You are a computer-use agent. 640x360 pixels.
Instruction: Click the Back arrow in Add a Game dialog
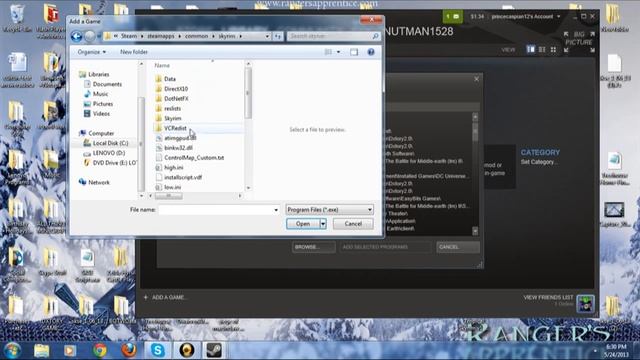[76, 36]
